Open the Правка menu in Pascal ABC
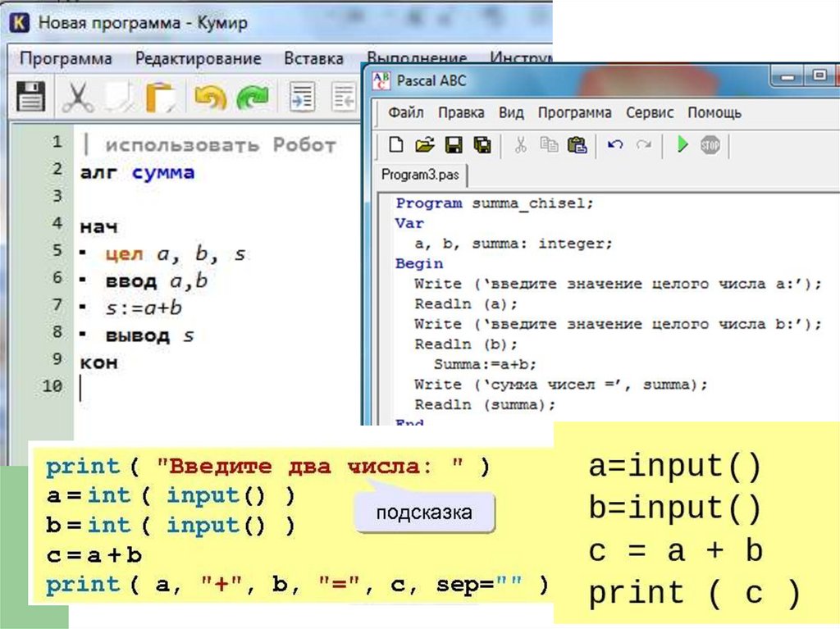Screen dimensions: 840x629 (461, 112)
